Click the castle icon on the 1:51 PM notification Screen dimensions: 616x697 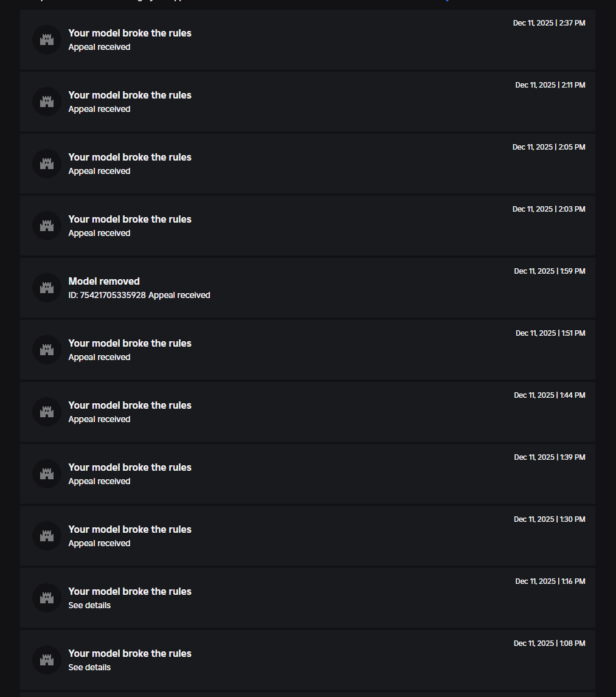point(47,350)
